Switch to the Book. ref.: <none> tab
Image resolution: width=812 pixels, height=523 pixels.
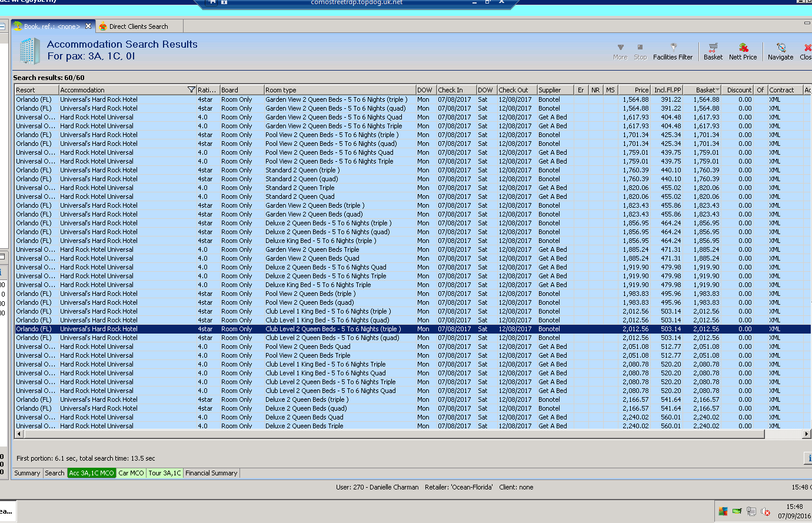tap(52, 26)
